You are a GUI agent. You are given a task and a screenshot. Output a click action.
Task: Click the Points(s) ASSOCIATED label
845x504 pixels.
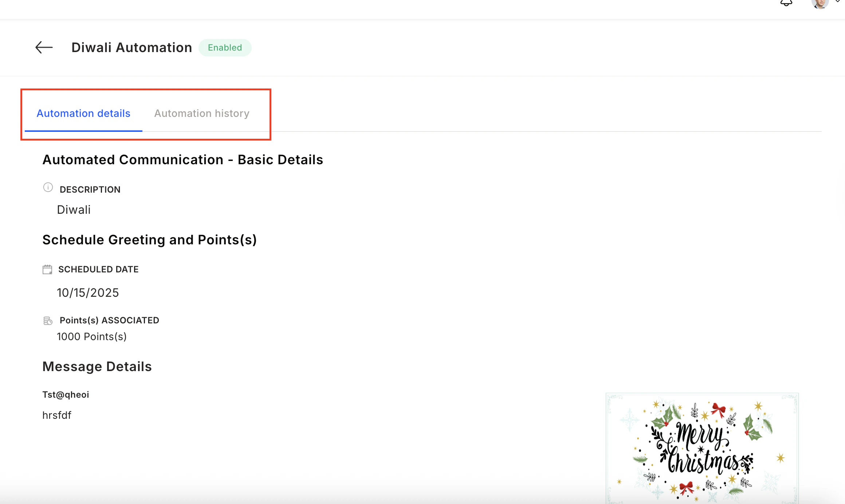[x=110, y=320]
